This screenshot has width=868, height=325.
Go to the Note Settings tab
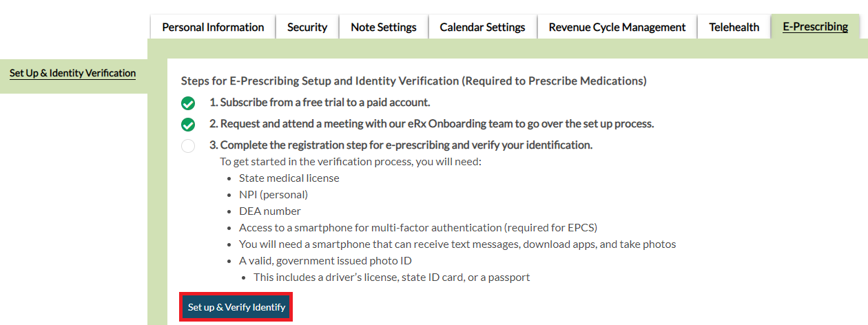coord(384,28)
